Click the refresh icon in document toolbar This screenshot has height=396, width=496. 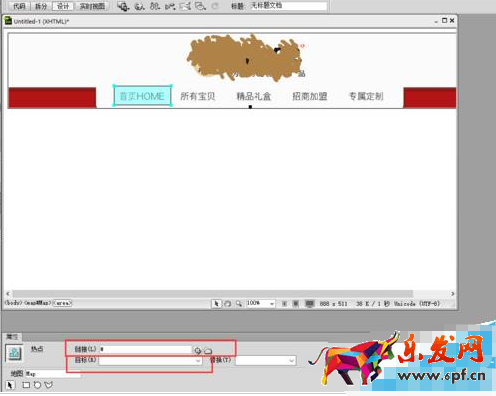tap(215, 6)
